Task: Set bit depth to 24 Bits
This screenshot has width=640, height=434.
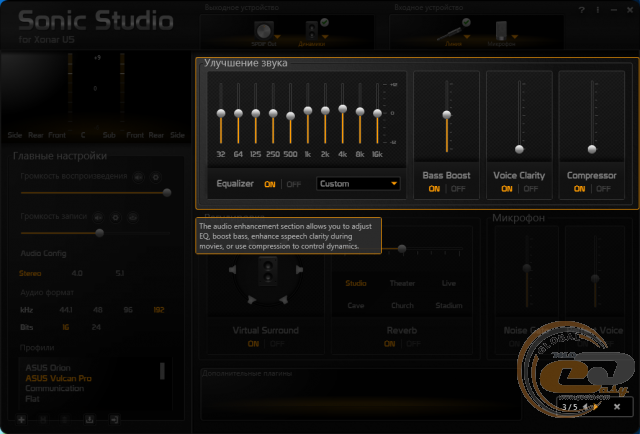Action: [x=96, y=327]
